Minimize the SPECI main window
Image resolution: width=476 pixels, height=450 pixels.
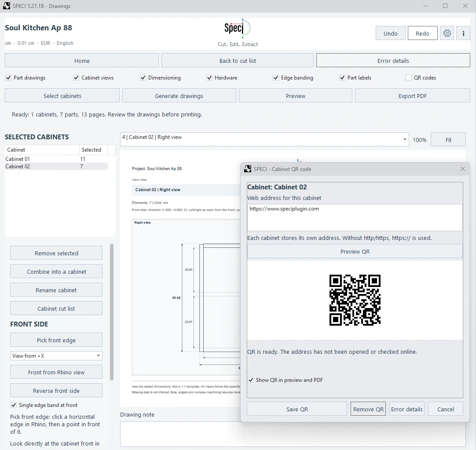425,6
